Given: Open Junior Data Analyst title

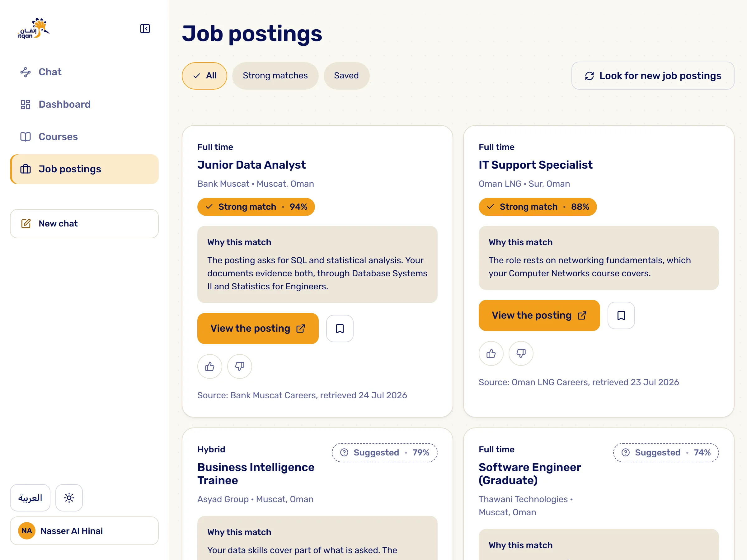Looking at the screenshot, I should coord(251,165).
